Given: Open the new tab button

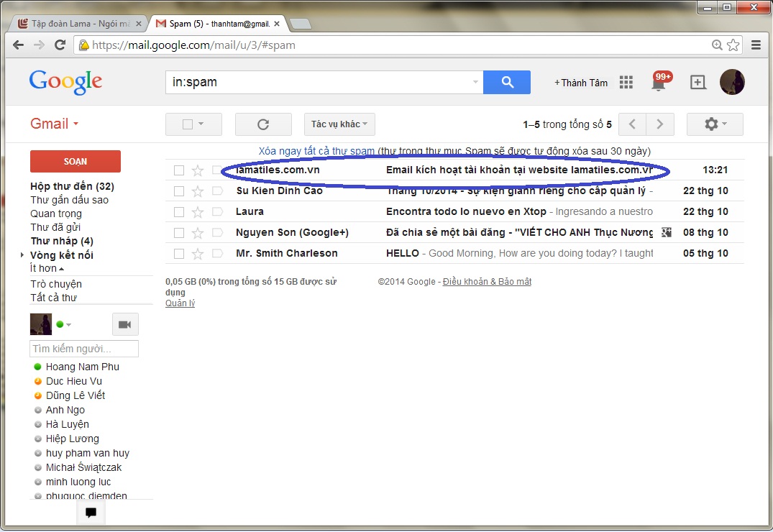Looking at the screenshot, I should click(x=300, y=24).
